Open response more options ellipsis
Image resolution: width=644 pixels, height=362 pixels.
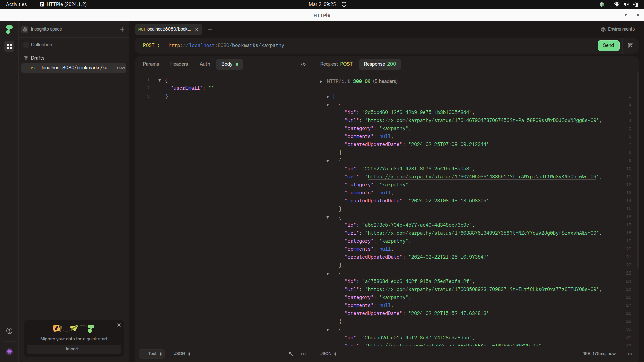point(630,354)
